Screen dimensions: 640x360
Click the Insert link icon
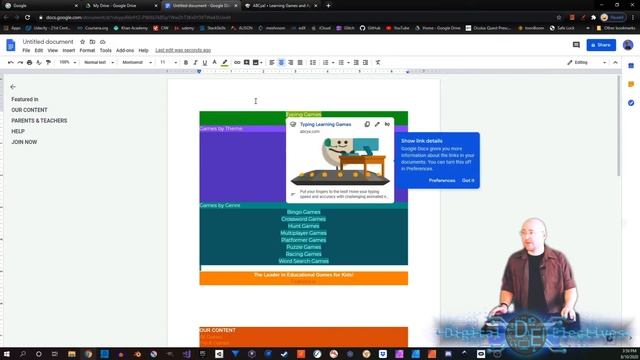click(237, 62)
